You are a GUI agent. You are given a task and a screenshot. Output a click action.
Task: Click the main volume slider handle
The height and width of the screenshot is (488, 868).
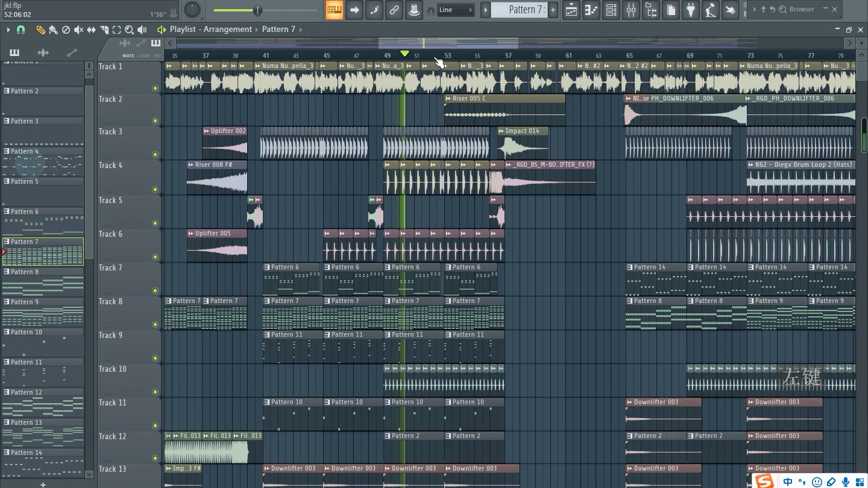[x=257, y=10]
